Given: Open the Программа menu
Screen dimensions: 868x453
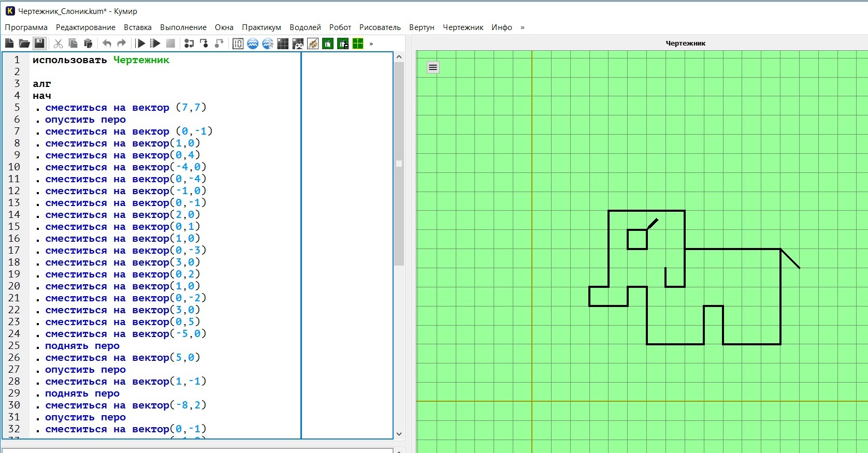Looking at the screenshot, I should pos(26,27).
